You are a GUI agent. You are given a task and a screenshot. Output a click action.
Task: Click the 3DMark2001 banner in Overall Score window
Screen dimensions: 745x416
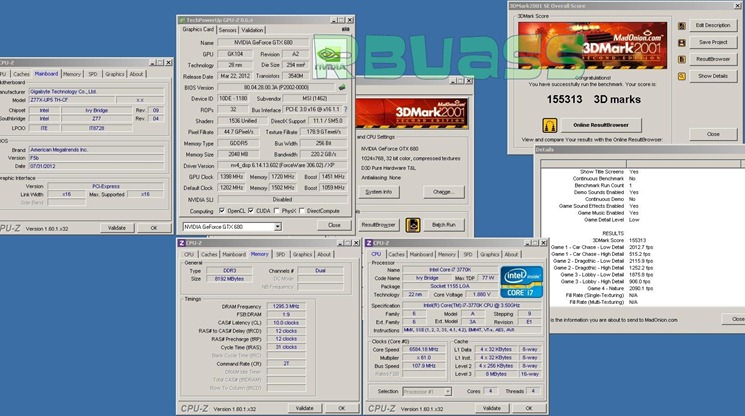pyautogui.click(x=592, y=46)
